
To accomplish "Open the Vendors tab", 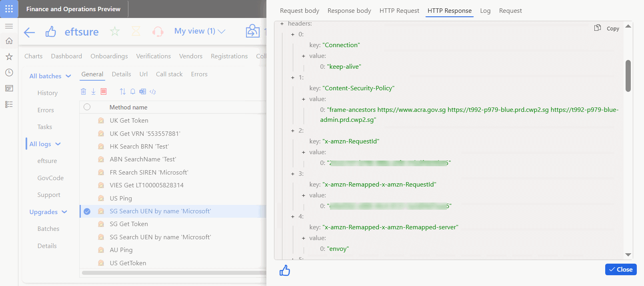I will 191,56.
